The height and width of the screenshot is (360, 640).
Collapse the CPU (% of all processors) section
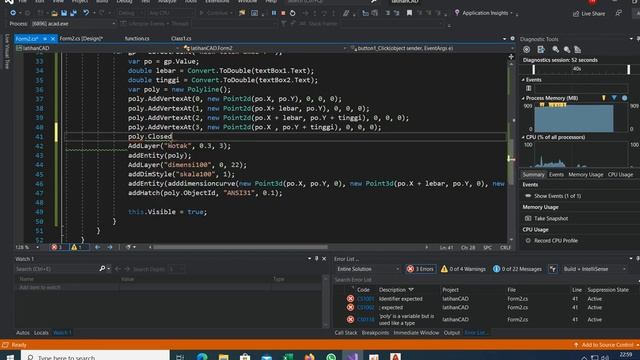tap(523, 137)
